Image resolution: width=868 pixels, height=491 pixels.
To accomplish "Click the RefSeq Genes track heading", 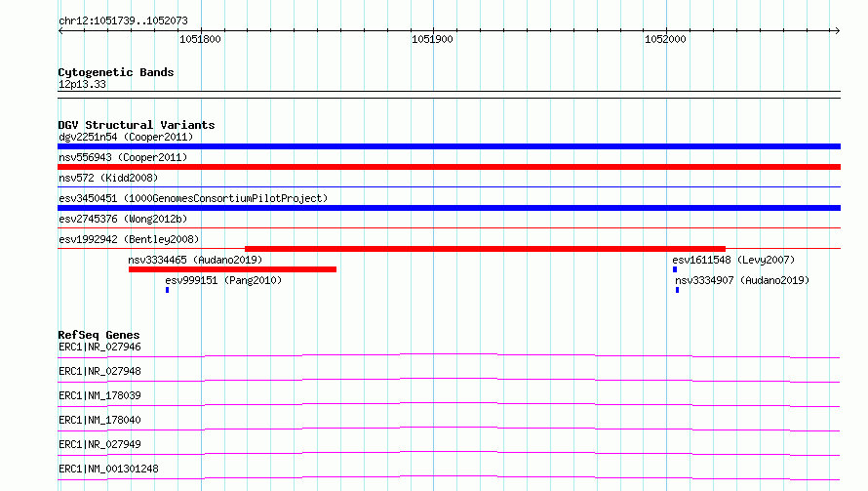I will (99, 335).
